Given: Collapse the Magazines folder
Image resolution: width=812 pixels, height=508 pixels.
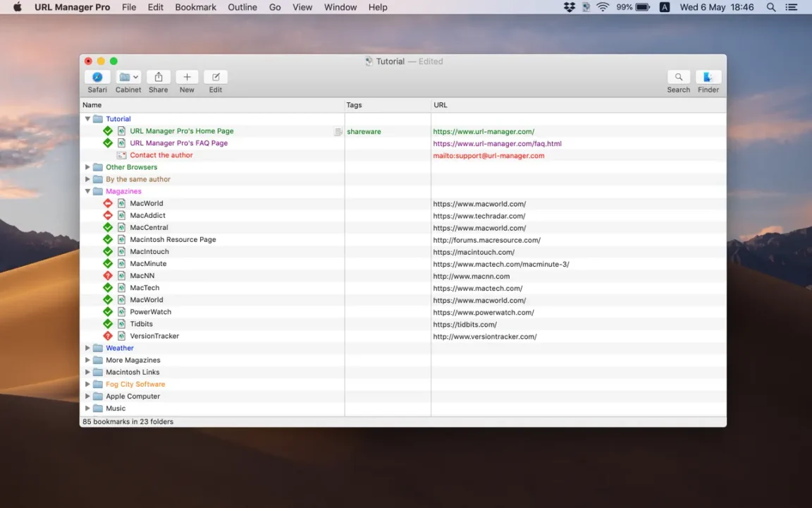Looking at the screenshot, I should pos(87,191).
